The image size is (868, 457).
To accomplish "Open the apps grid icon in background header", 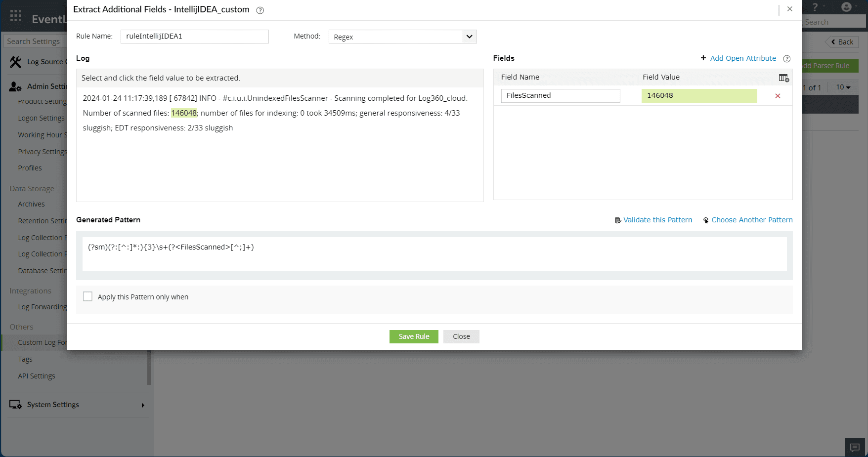I will pyautogui.click(x=16, y=16).
